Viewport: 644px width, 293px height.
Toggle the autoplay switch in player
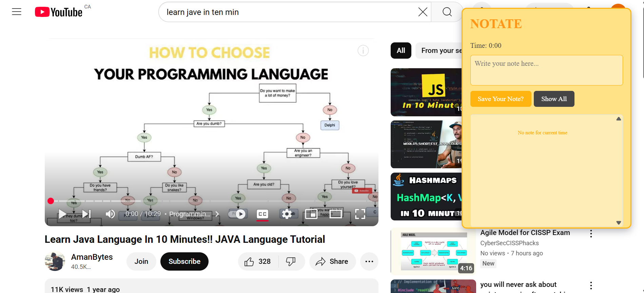[x=237, y=214]
